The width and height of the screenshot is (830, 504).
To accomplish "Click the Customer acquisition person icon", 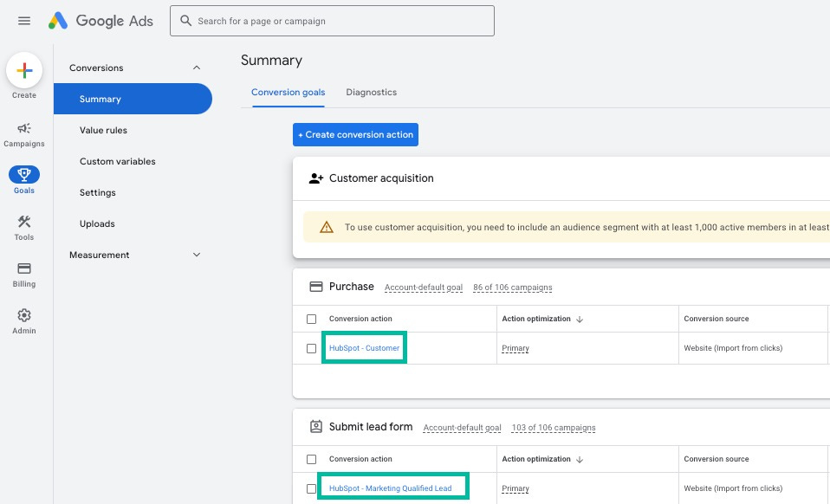I will click(316, 178).
